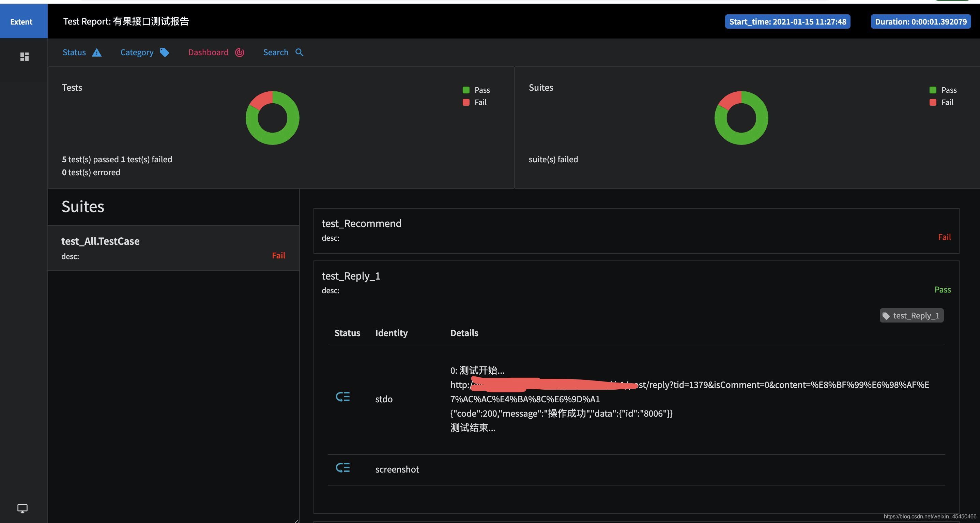The image size is (980, 523).
Task: Click the screenshot row log icon
Action: tap(343, 468)
